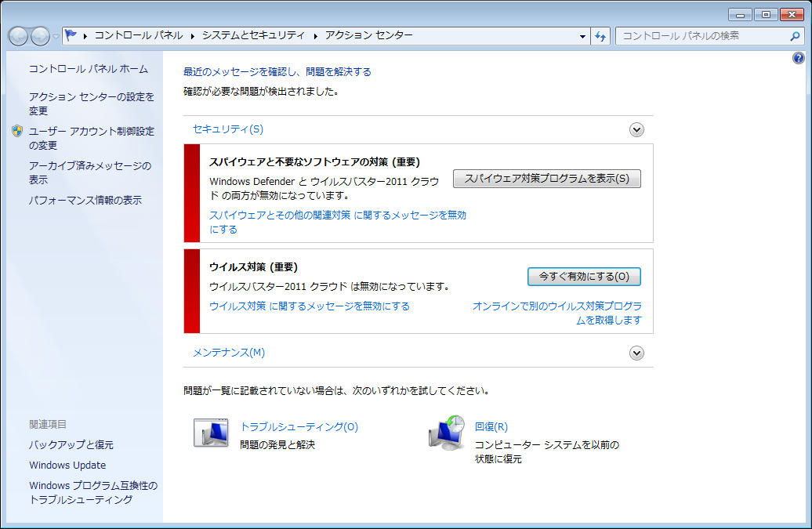Click the セキュリティ(S) section heading
The width and height of the screenshot is (812, 529).
[x=228, y=129]
